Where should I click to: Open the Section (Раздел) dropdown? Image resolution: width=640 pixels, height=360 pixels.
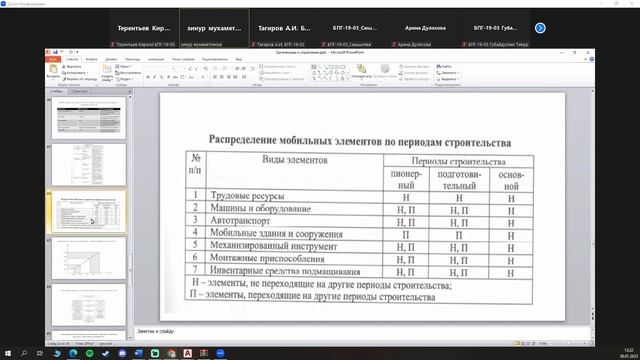coord(124,79)
